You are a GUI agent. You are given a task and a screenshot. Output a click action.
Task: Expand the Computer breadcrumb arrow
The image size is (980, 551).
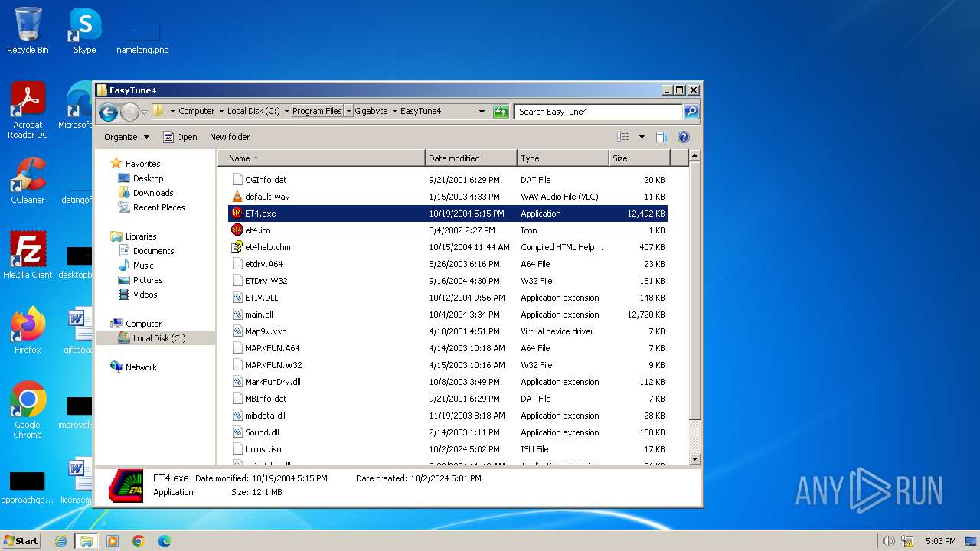click(x=221, y=112)
